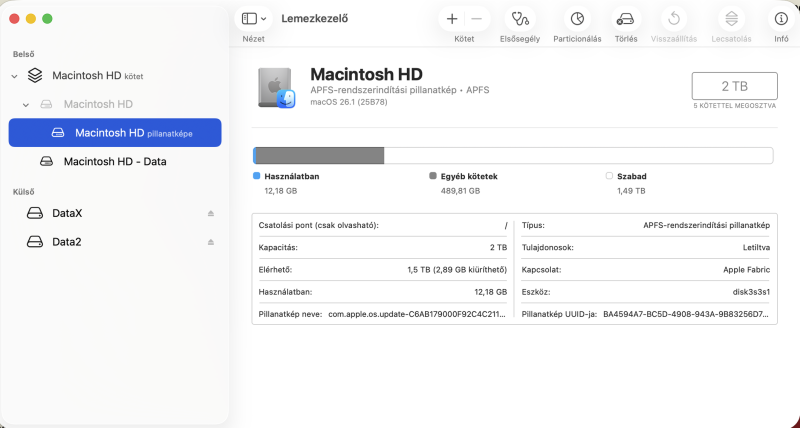Screen dimensions: 800x428
Task: Click the Visszaállítás restore icon
Action: point(673,19)
